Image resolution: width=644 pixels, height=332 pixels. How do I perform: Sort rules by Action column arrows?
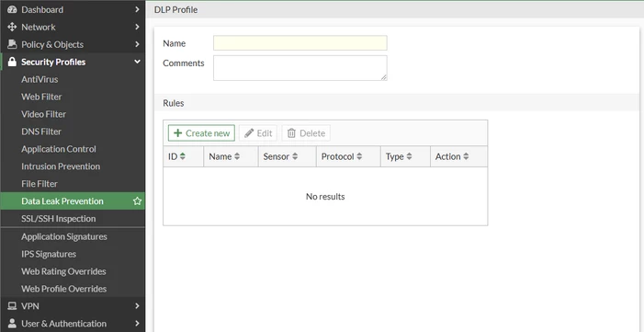point(466,156)
